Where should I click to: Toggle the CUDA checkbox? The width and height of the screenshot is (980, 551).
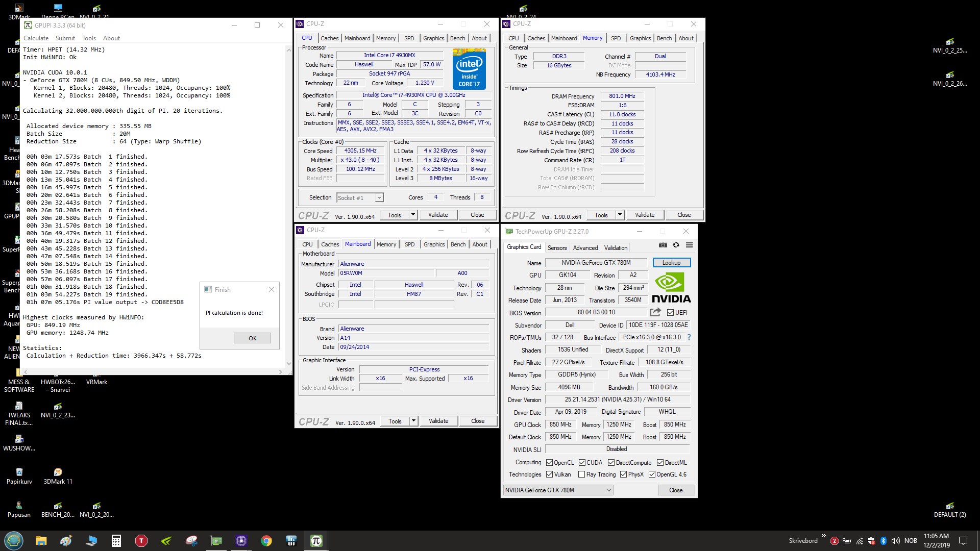[582, 463]
